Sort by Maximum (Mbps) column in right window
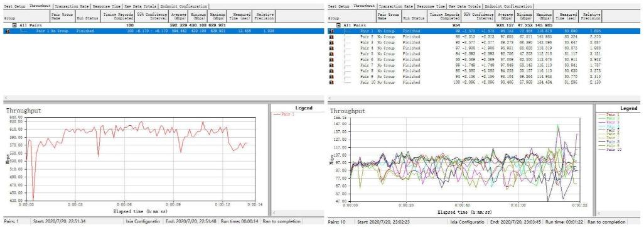Image resolution: width=644 pixels, height=227 pixels. 544,16
